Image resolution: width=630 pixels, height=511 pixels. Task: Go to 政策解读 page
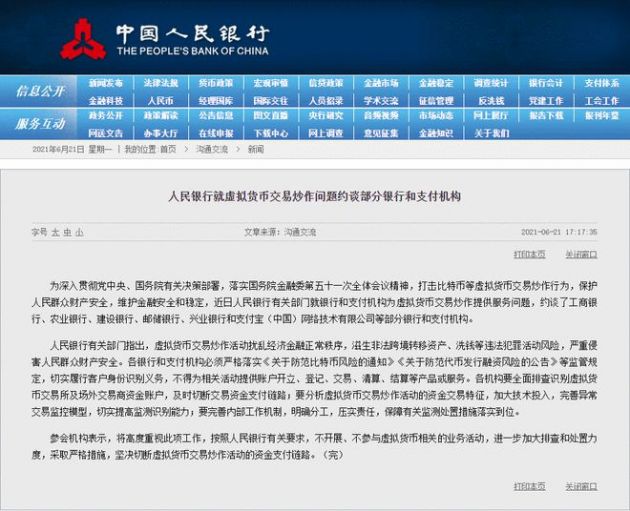point(161,116)
